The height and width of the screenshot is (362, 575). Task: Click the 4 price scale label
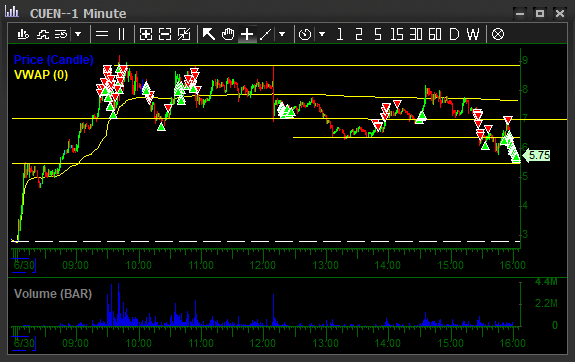[x=525, y=205]
